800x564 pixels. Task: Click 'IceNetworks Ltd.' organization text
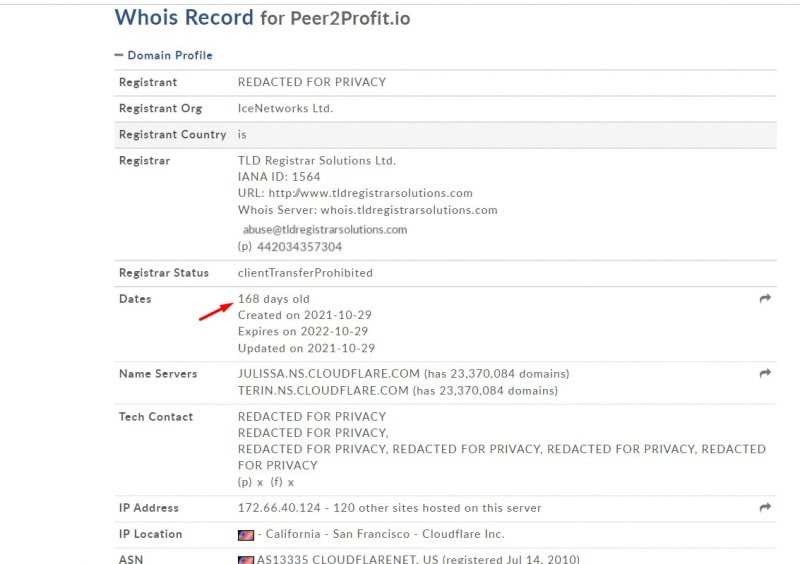(x=285, y=109)
